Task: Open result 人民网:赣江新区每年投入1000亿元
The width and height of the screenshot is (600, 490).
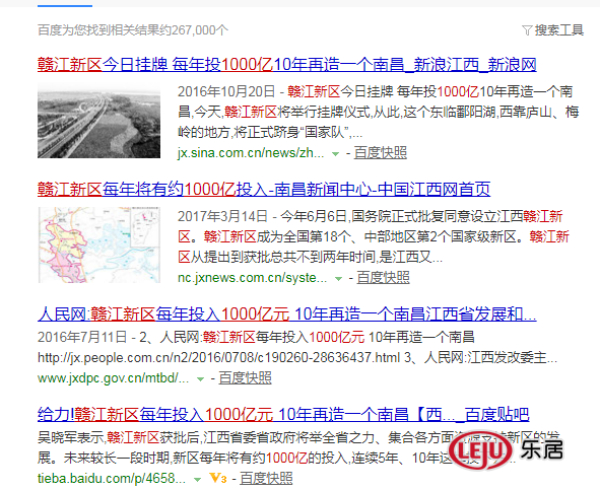Action: point(287,314)
